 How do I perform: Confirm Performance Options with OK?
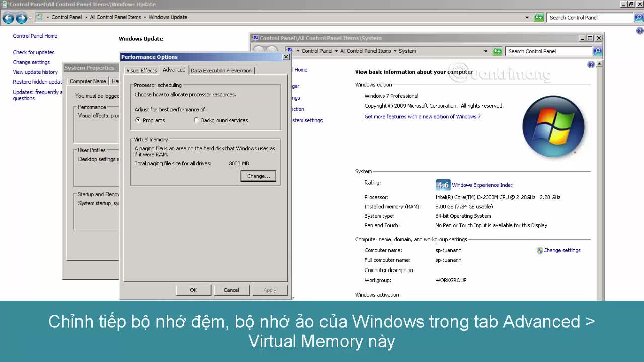[x=193, y=290]
